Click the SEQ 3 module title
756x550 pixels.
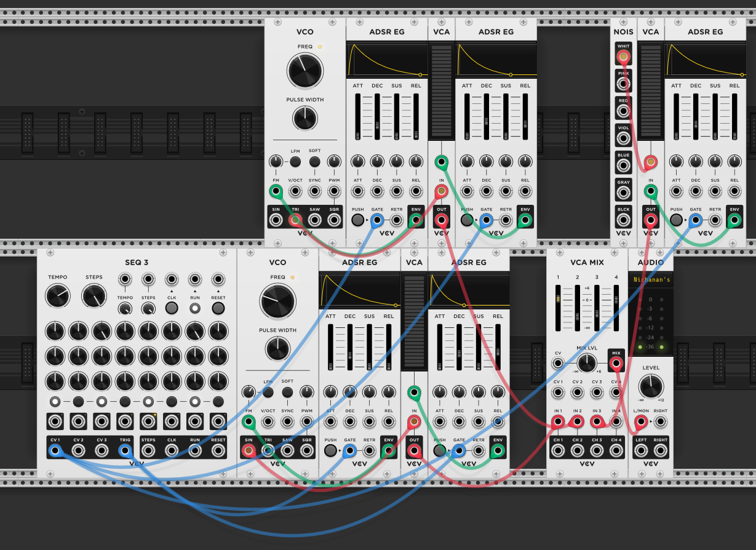coord(137,262)
